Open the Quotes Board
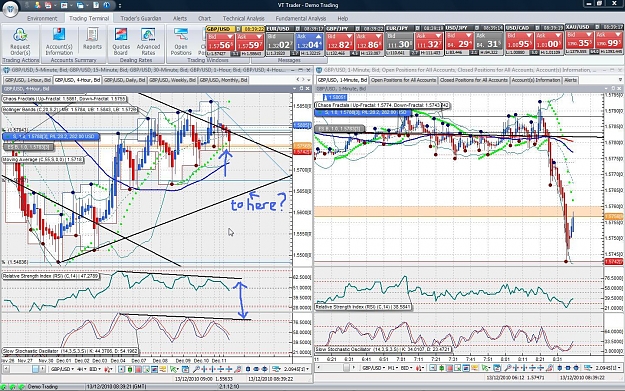This screenshot has width=625, height=391. coord(121,41)
